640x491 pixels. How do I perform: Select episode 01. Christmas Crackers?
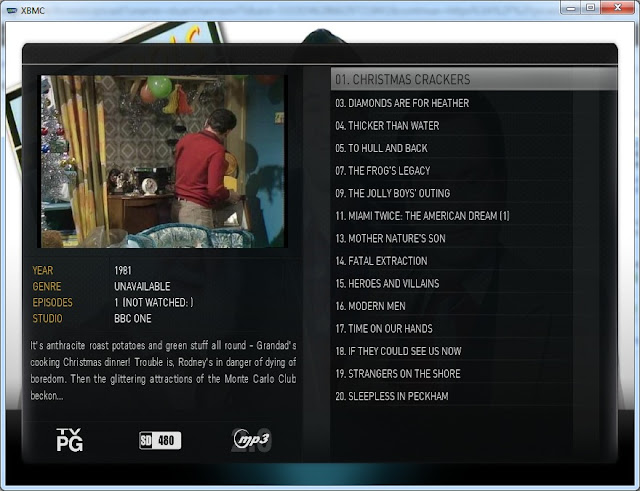pos(473,79)
